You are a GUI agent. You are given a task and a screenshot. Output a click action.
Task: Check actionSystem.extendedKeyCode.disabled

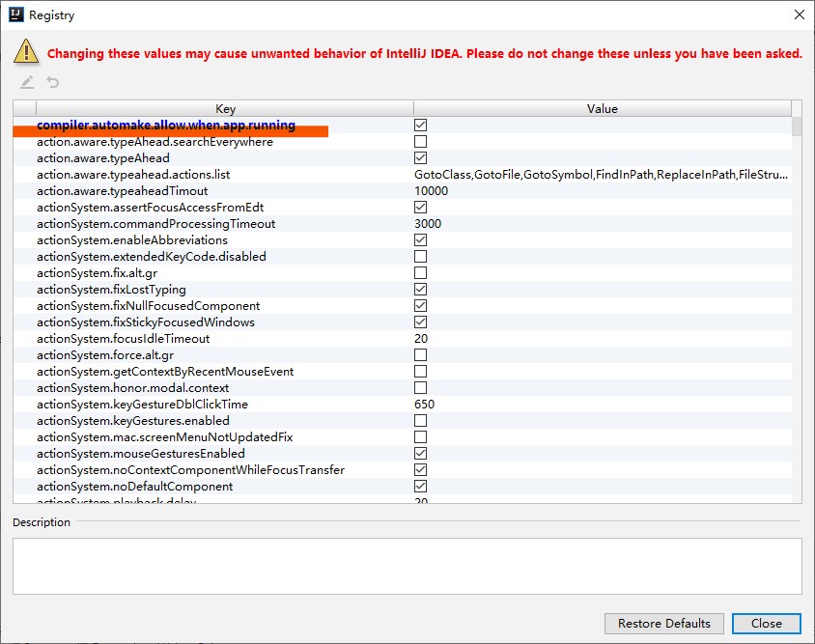tap(420, 256)
